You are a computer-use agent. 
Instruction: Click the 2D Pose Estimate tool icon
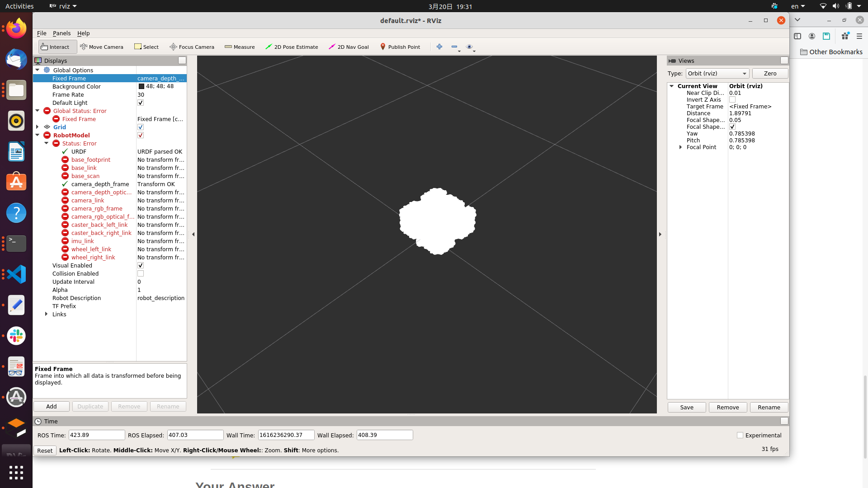269,47
